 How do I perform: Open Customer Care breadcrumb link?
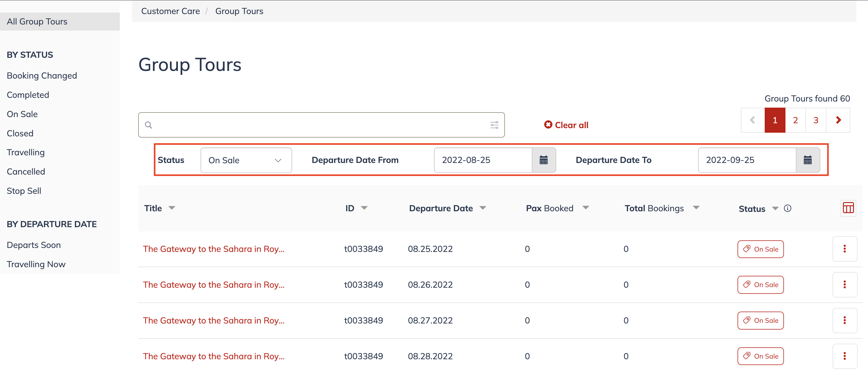[x=171, y=11]
